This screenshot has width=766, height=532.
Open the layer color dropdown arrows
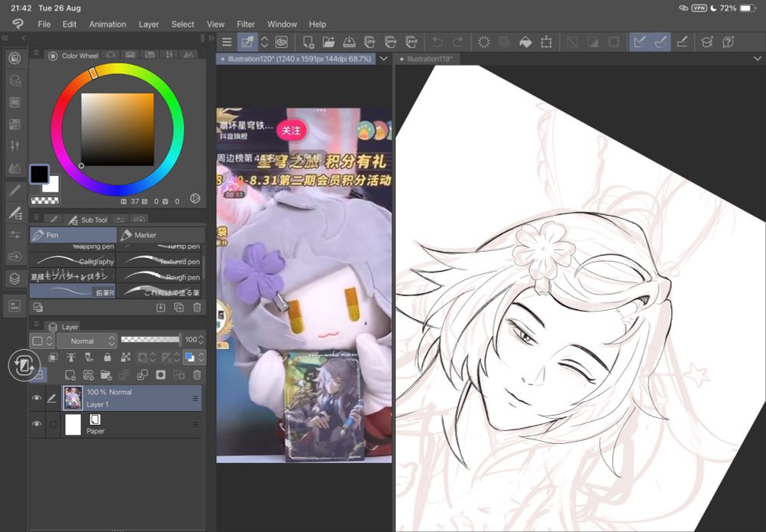click(201, 357)
